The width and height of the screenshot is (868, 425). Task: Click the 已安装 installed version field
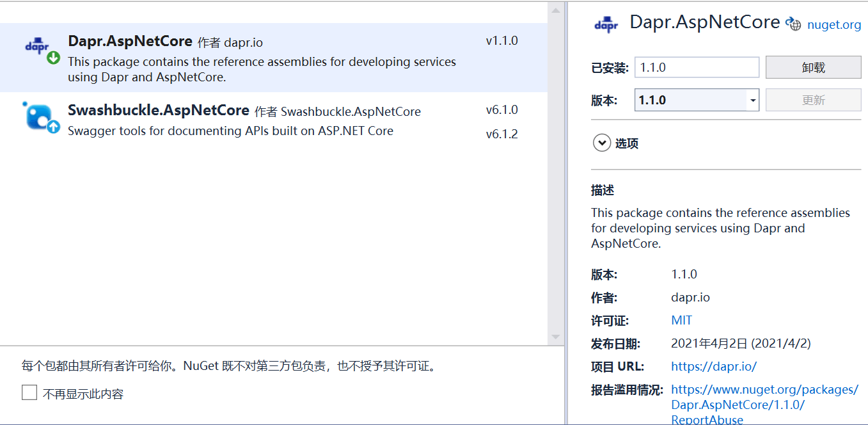pos(697,67)
